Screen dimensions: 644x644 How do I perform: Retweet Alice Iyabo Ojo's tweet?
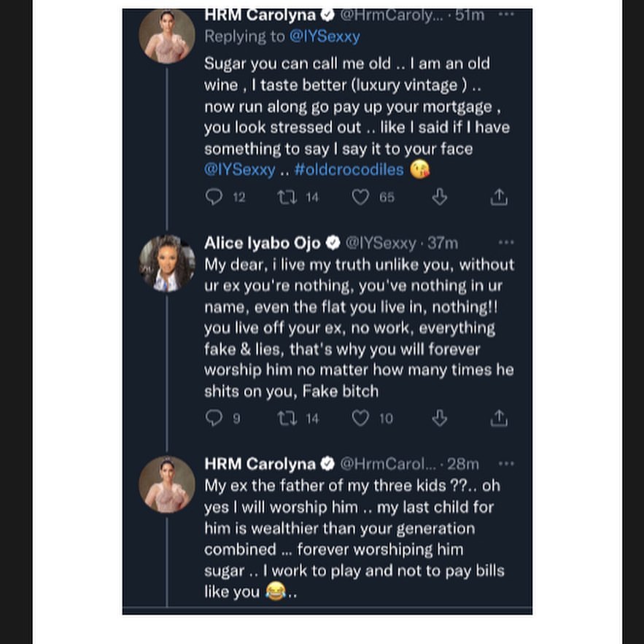tap(287, 418)
